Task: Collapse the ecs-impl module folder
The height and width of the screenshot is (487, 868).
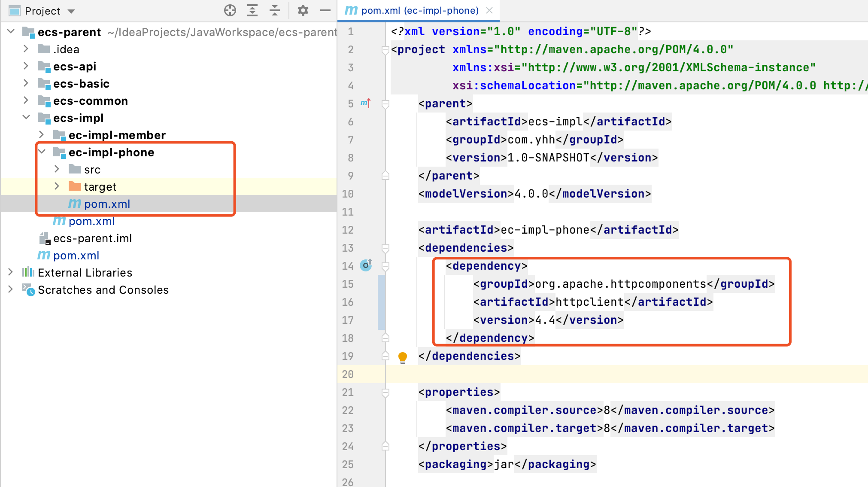Action: [26, 118]
